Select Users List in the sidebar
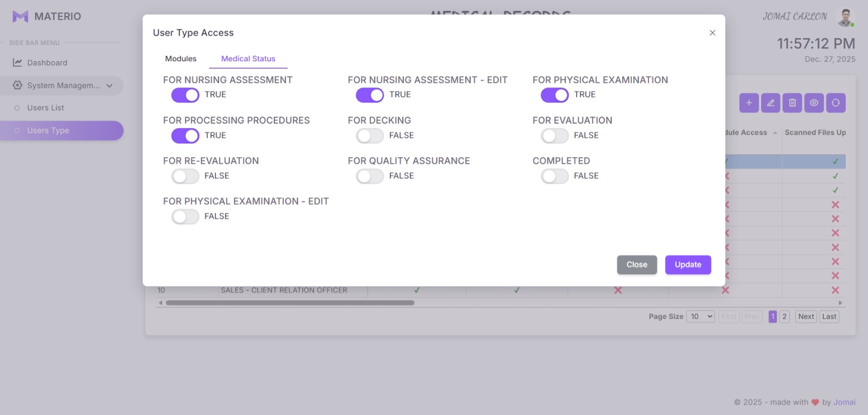 coord(46,108)
